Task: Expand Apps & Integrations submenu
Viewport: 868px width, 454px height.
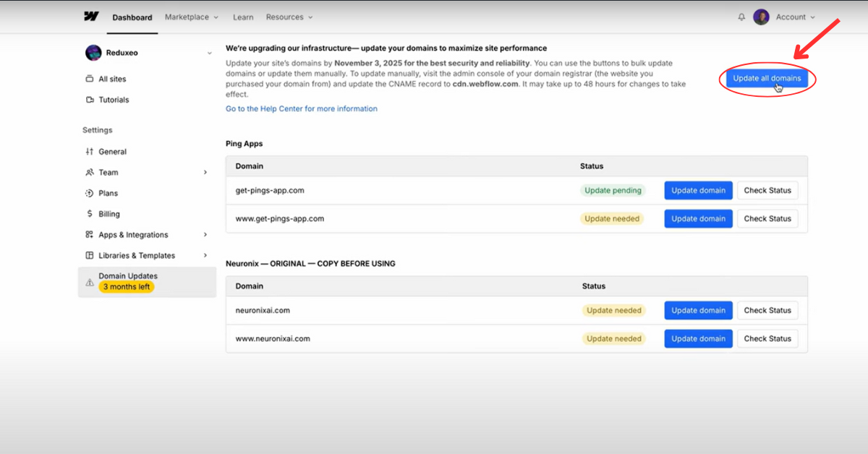Action: tap(205, 235)
